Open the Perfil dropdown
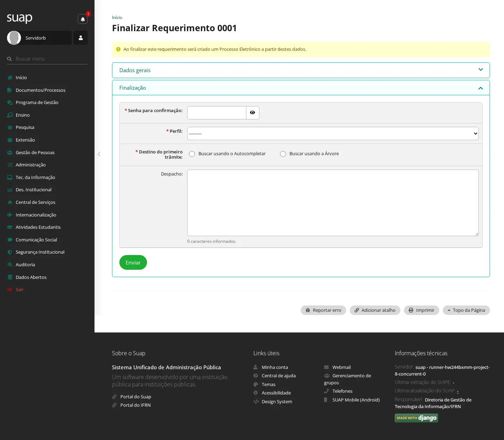504x440 pixels. coord(333,133)
